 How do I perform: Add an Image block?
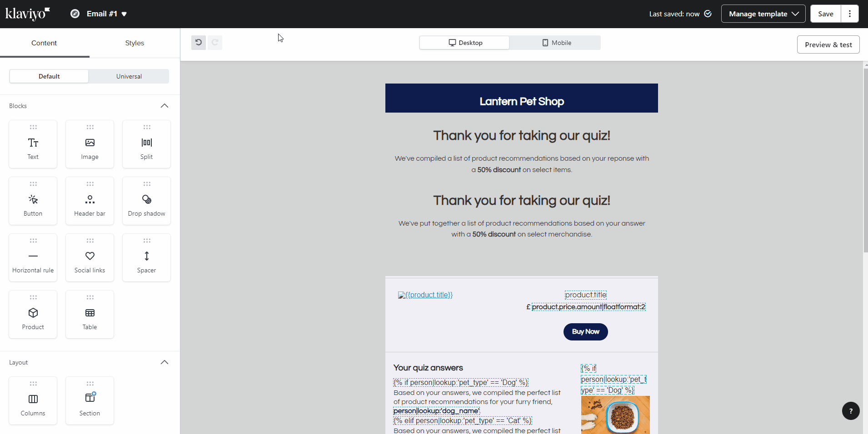(90, 144)
